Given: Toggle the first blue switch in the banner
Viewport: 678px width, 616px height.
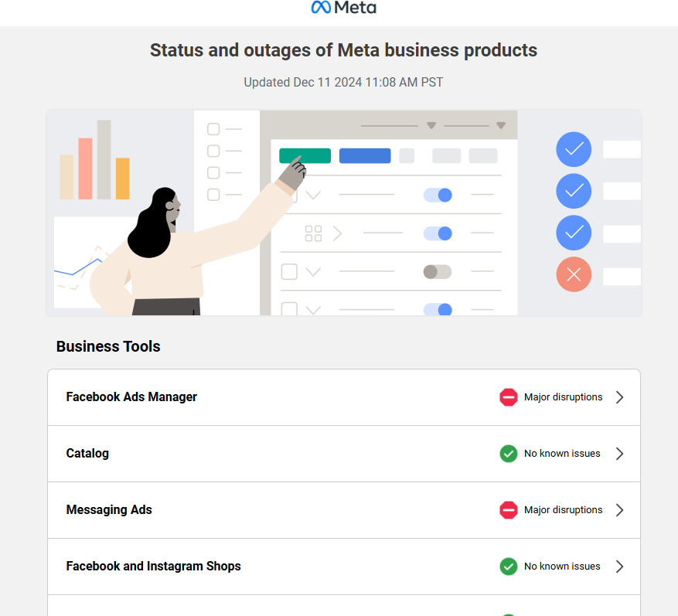Looking at the screenshot, I should [438, 196].
